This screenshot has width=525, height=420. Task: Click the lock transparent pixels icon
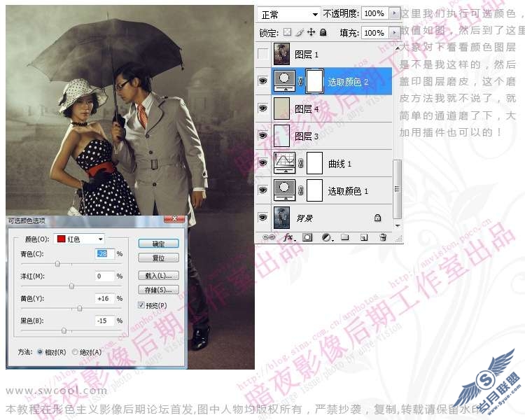tap(287, 32)
